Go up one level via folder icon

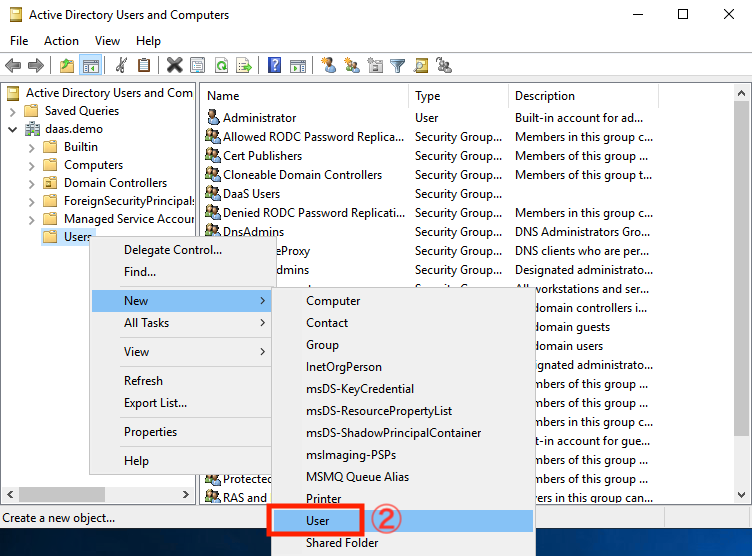[67, 65]
